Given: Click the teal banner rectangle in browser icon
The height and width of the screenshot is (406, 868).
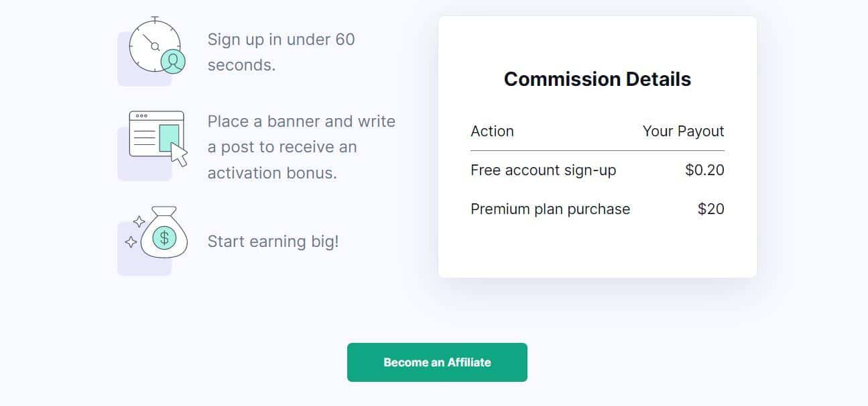Looking at the screenshot, I should (169, 138).
